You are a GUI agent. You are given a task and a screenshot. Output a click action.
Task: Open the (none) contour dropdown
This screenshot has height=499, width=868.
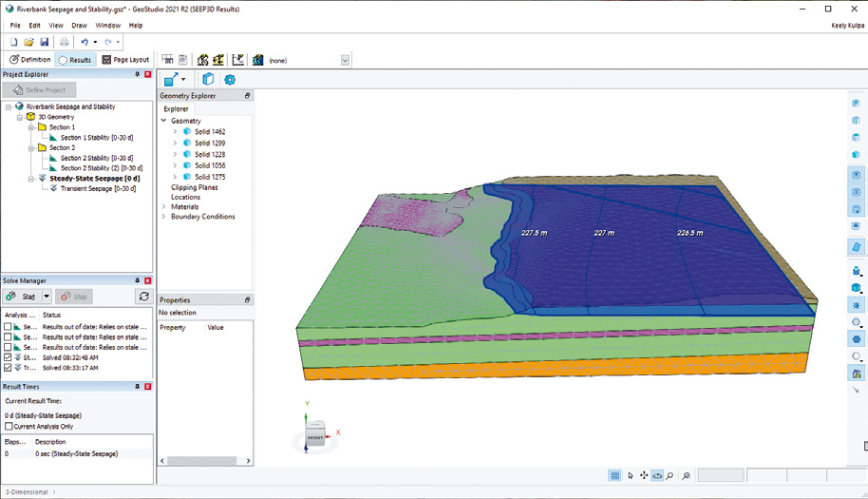pos(345,61)
